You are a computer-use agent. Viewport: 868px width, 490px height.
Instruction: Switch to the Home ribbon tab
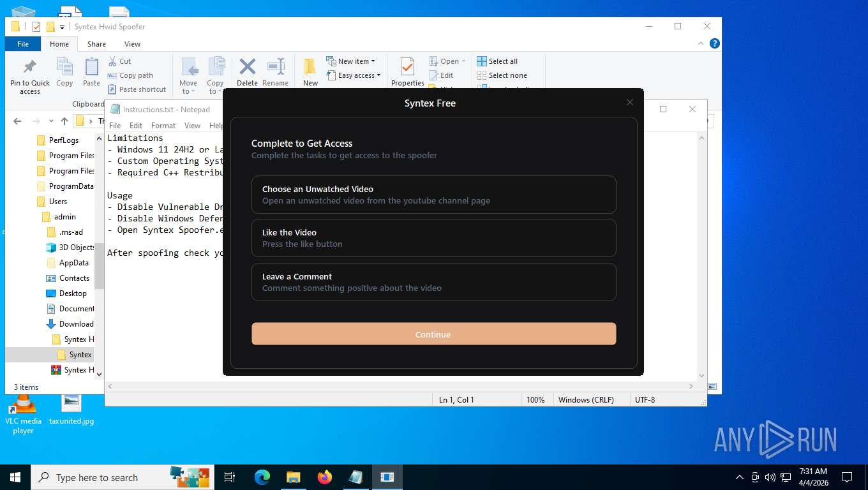click(x=59, y=44)
